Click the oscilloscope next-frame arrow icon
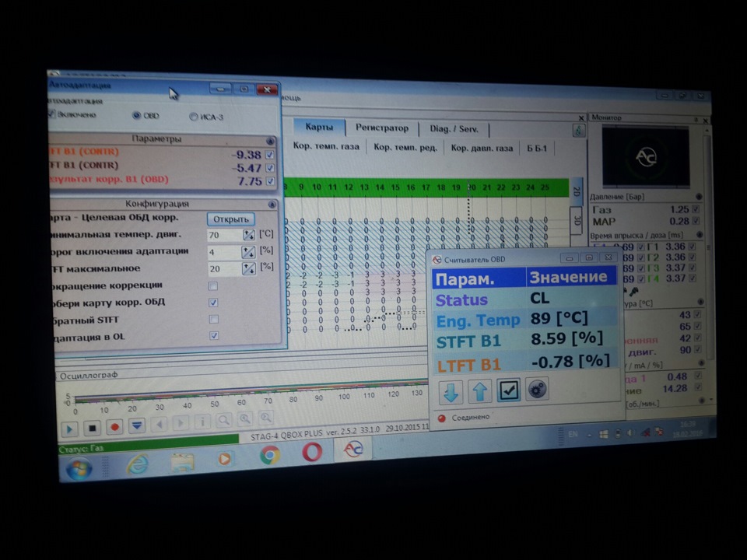The image size is (747, 560). tap(181, 423)
